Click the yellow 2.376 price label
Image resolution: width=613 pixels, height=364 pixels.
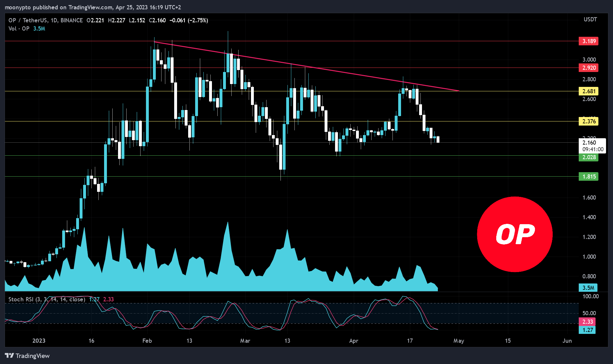589,121
